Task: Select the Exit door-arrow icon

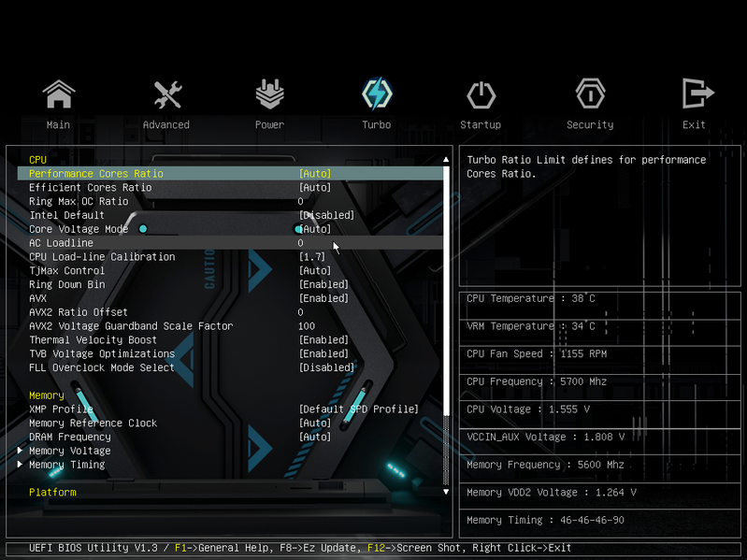Action: coord(697,93)
